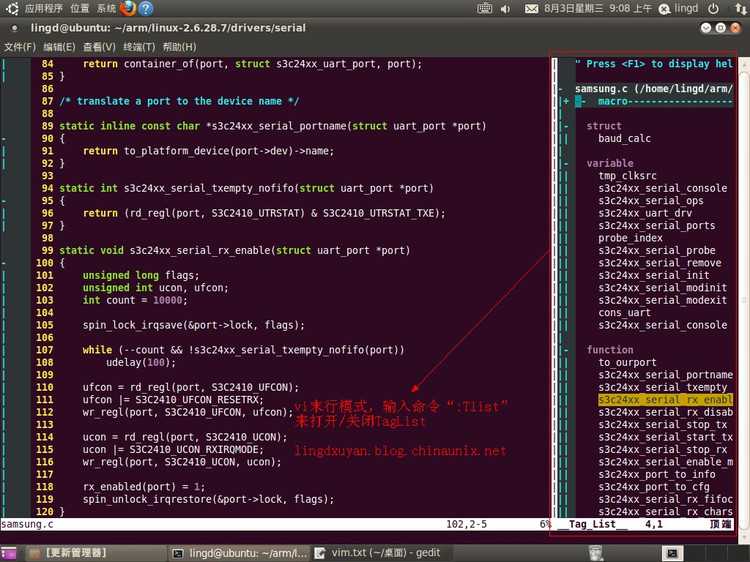The width and height of the screenshot is (750, 562).
Task: Open the keyboard input method indicator
Action: click(485, 8)
